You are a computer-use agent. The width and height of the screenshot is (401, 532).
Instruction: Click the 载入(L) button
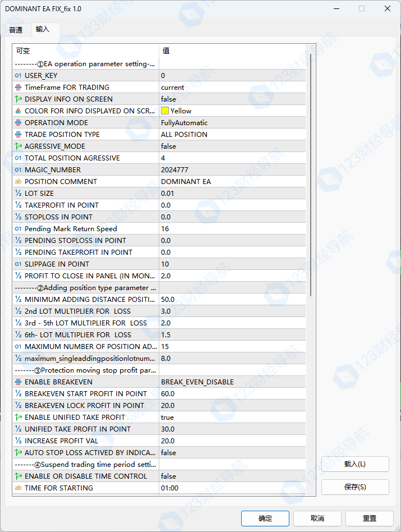coord(355,464)
